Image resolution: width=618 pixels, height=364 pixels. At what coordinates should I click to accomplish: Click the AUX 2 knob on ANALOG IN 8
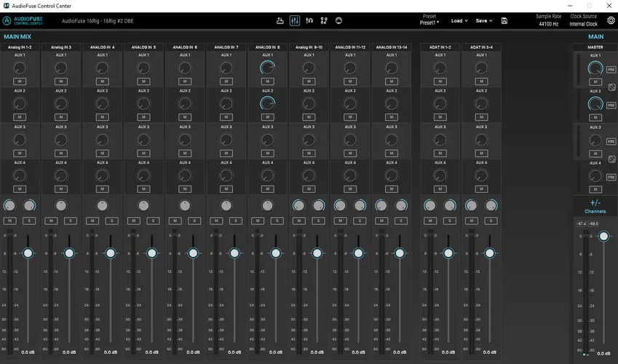[268, 103]
